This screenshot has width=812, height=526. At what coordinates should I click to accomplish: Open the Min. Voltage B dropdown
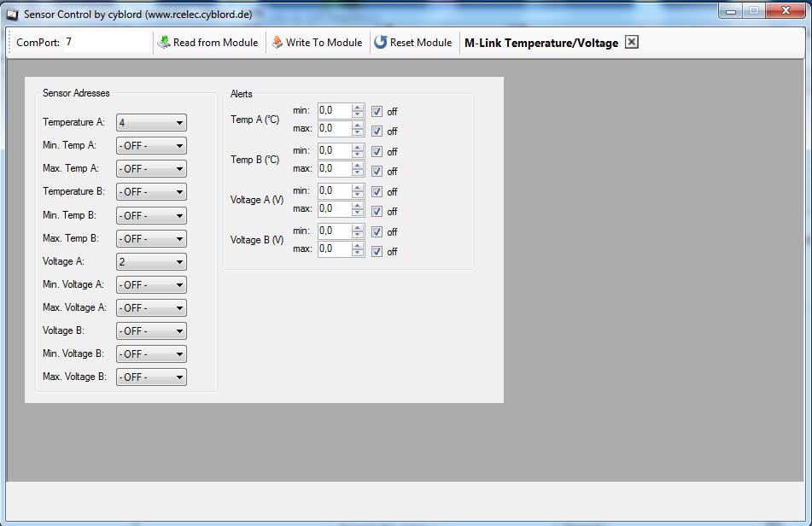pyautogui.click(x=151, y=354)
